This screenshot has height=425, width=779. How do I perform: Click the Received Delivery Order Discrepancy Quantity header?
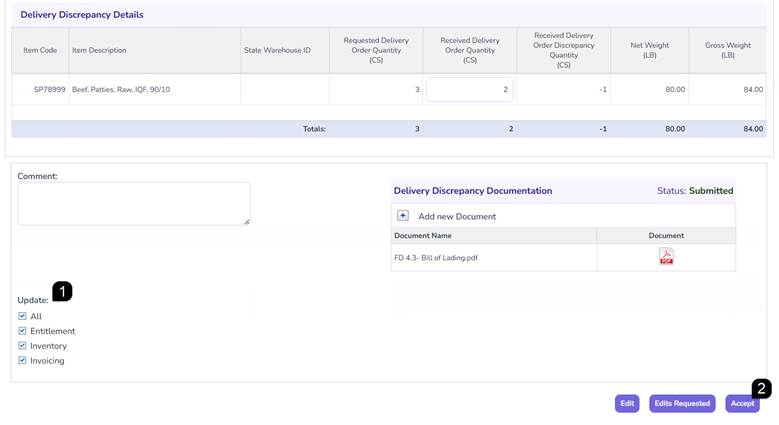click(563, 50)
